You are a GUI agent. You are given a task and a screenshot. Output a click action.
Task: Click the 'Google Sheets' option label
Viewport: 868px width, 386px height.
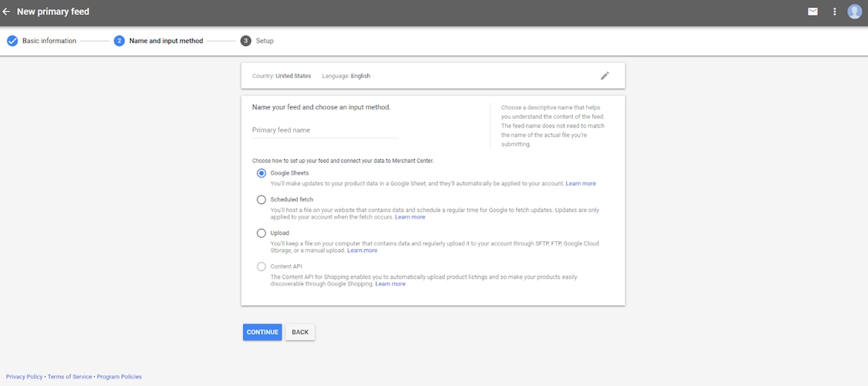point(289,173)
